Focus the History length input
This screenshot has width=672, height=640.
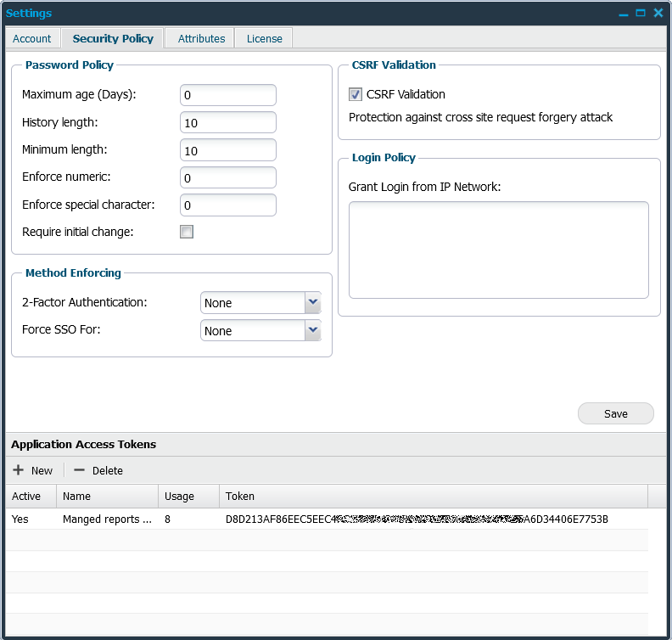[x=227, y=123]
